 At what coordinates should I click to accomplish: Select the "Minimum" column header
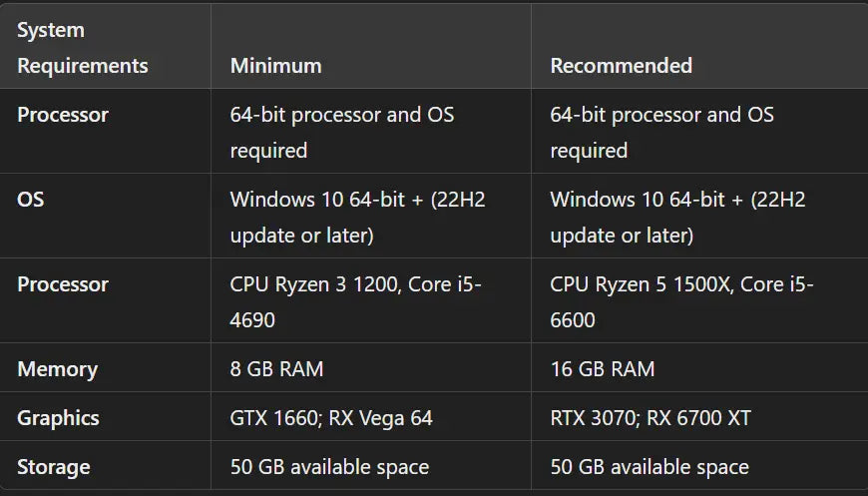coord(275,66)
